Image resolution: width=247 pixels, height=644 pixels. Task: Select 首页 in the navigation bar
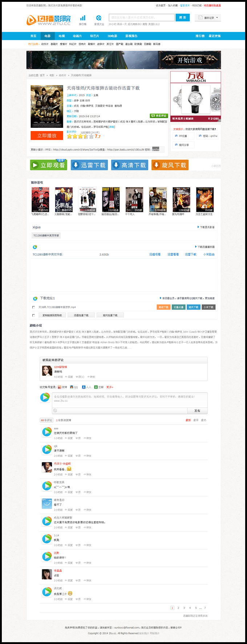pyautogui.click(x=33, y=36)
